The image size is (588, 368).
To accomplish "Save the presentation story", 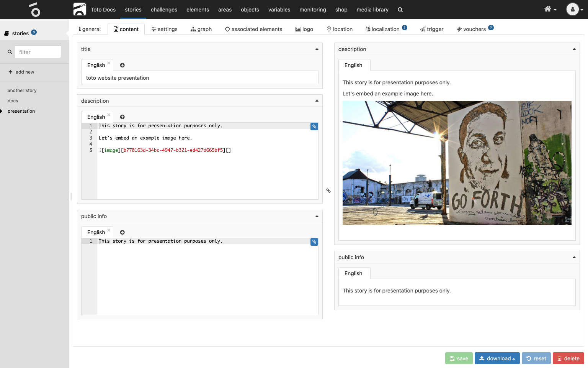I will point(459,358).
